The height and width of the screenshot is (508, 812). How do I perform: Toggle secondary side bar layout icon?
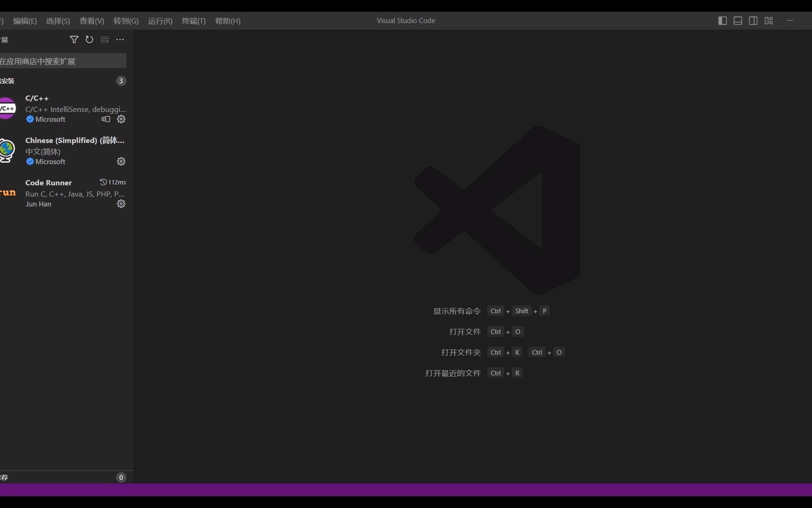(x=753, y=21)
